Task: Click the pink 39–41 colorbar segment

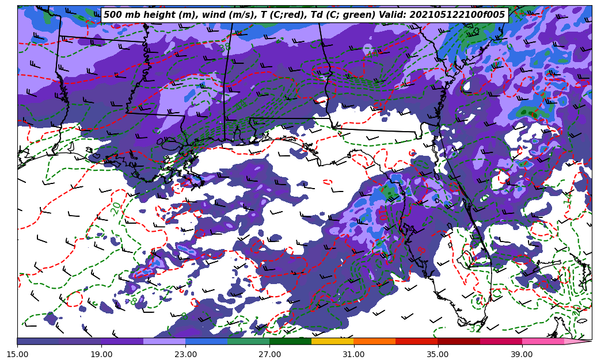Action: pos(543,341)
